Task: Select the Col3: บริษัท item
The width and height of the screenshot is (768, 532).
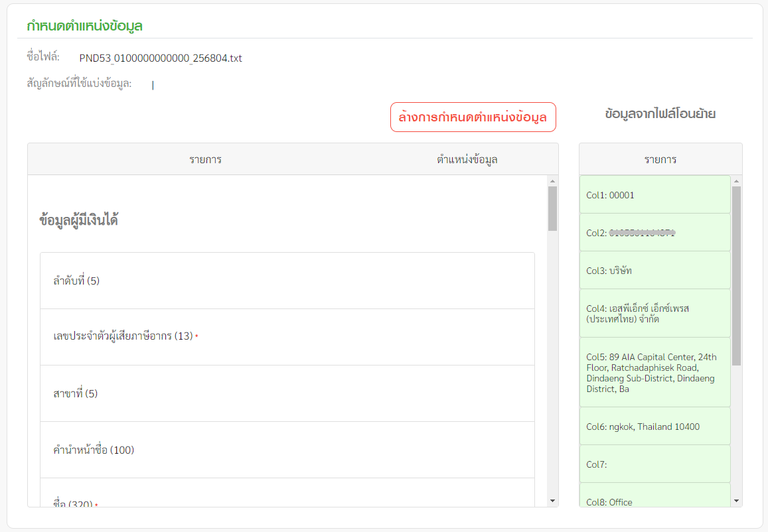Action: coord(654,271)
